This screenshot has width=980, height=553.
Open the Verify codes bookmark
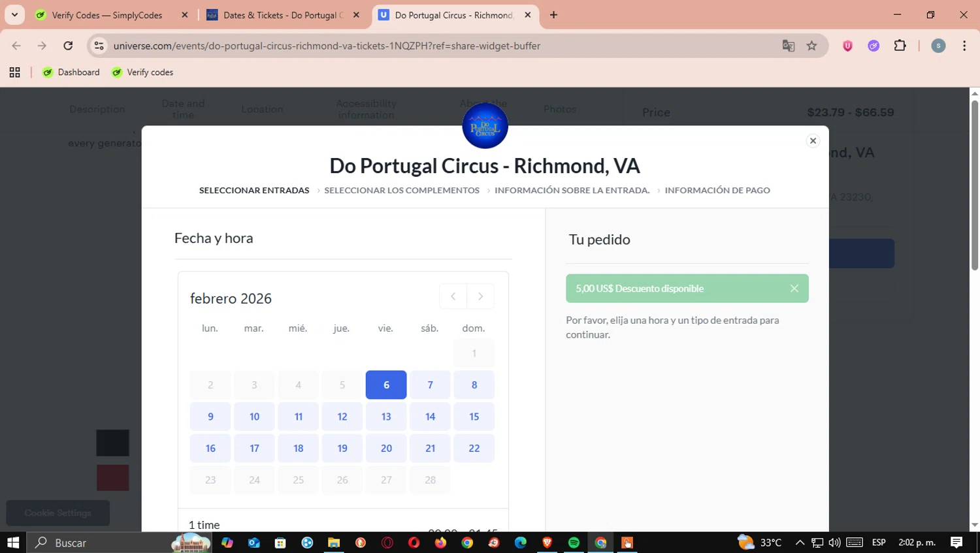(142, 72)
